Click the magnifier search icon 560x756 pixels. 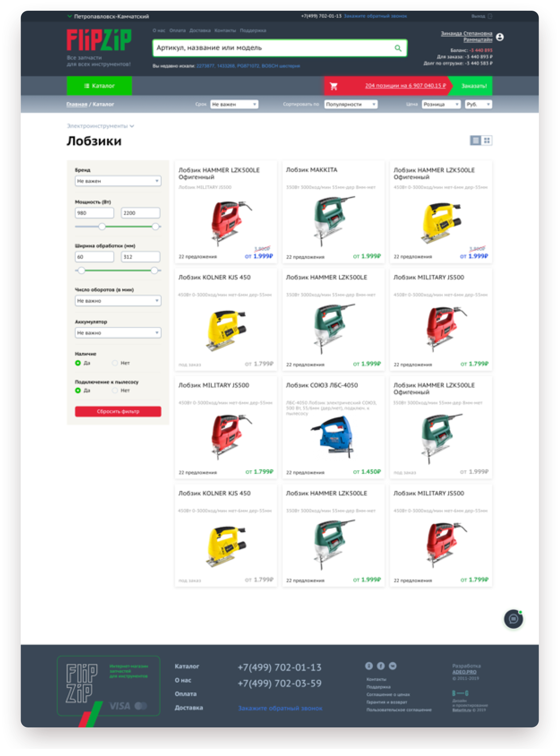(397, 48)
